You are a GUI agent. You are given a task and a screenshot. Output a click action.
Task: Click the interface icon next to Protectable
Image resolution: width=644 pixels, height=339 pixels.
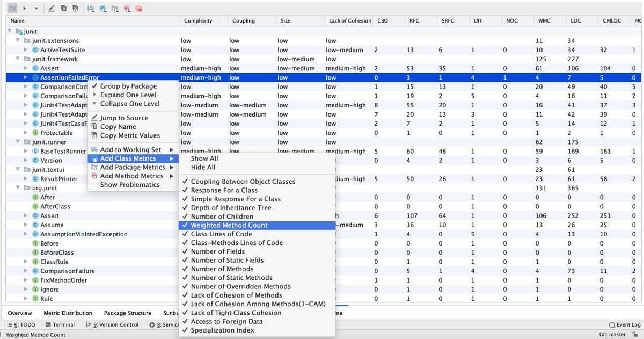[35, 133]
